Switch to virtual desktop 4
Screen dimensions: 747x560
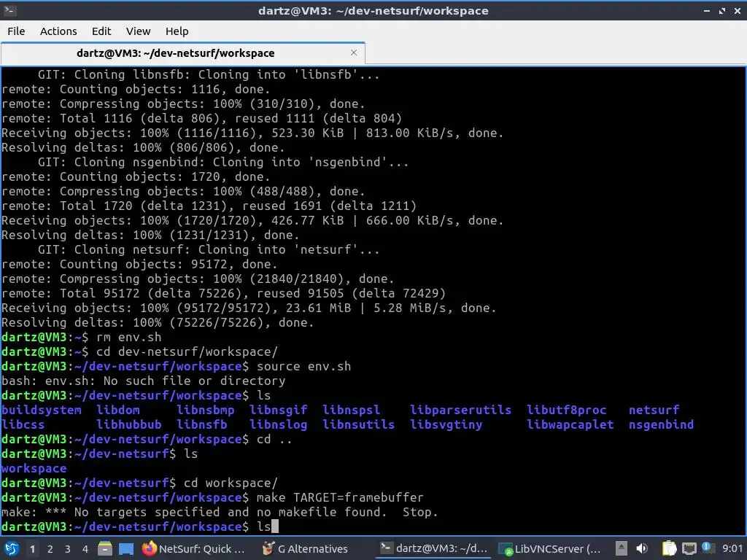(x=85, y=549)
